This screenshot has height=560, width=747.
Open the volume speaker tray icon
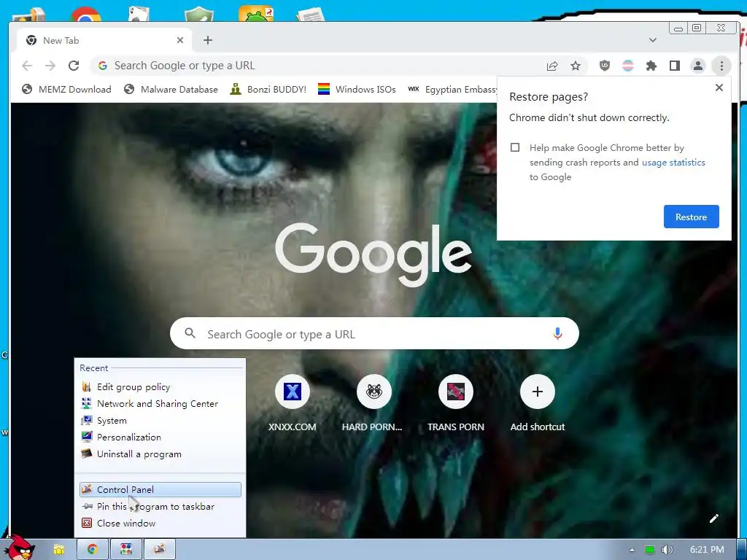coord(667,550)
